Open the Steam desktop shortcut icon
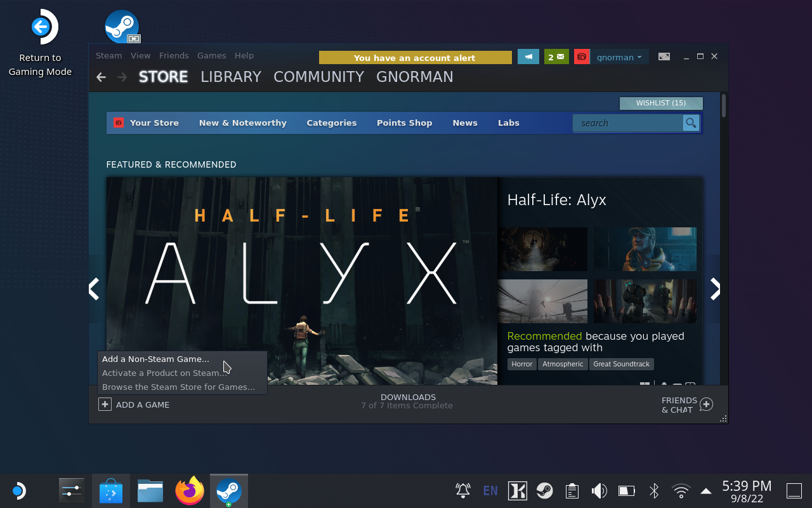 [122, 27]
